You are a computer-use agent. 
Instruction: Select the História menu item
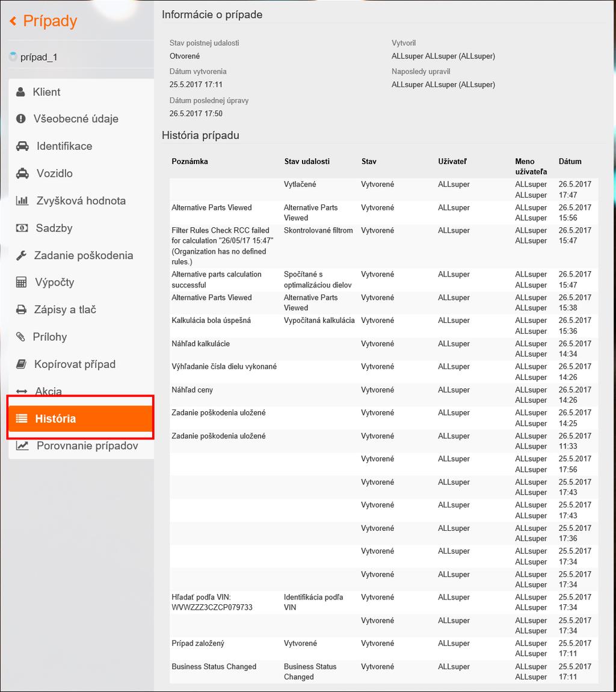coord(81,418)
